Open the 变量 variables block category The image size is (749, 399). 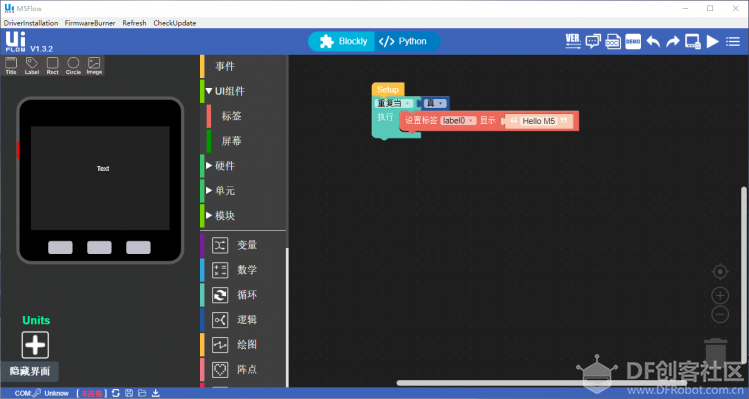243,245
